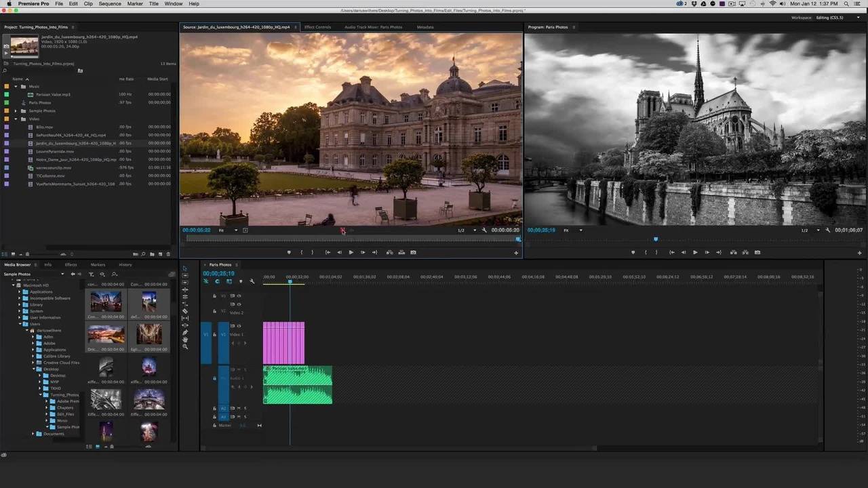Mute audio track A2
This screenshot has width=868, height=488.
point(239,408)
